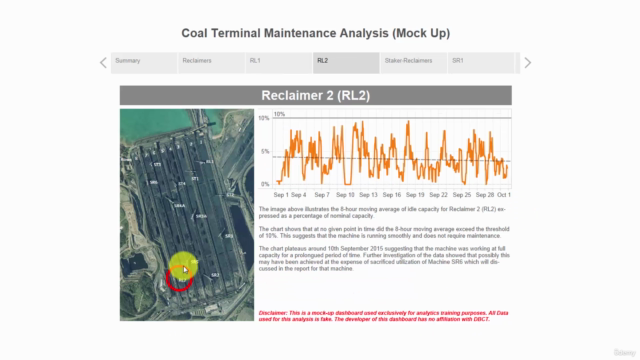The width and height of the screenshot is (640, 360).
Task: Select the ST4 machine label on map
Action: coord(182,184)
